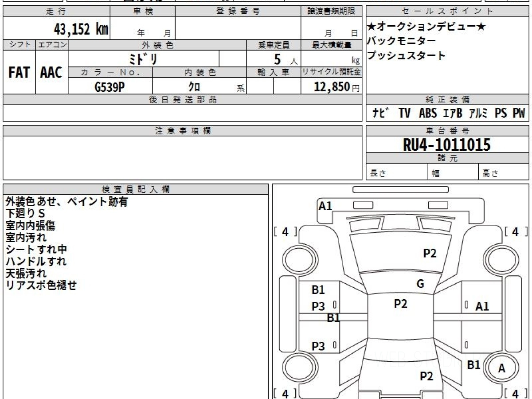Select the note 外装色 あせ、ペイント跡有
This screenshot has height=399, width=532.
tap(67, 202)
